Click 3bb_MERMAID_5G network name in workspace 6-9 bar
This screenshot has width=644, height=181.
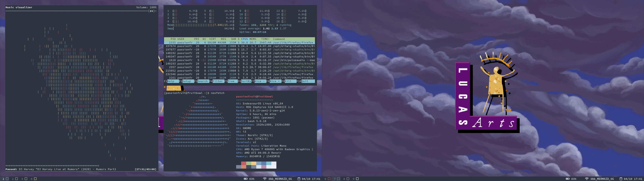[x=602, y=179]
